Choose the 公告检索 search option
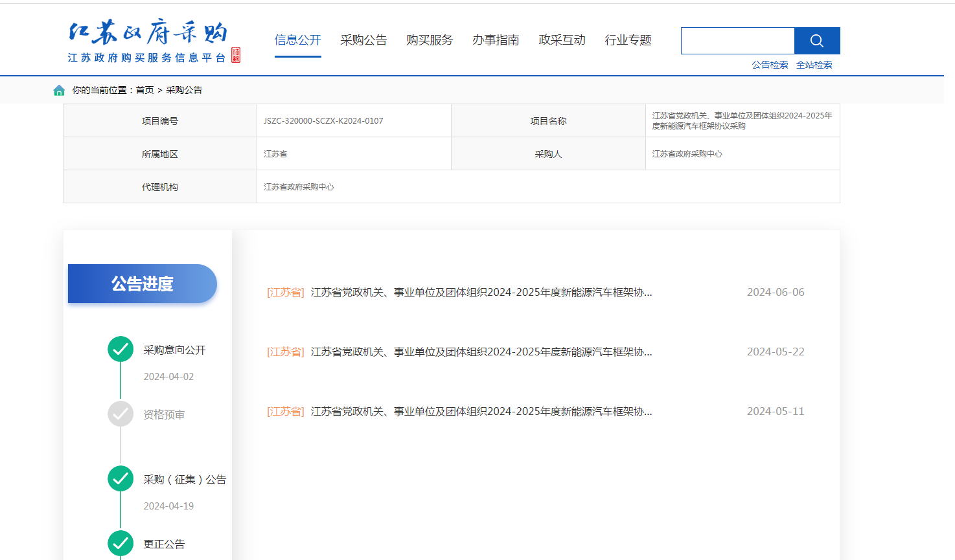The image size is (955, 560). click(770, 65)
